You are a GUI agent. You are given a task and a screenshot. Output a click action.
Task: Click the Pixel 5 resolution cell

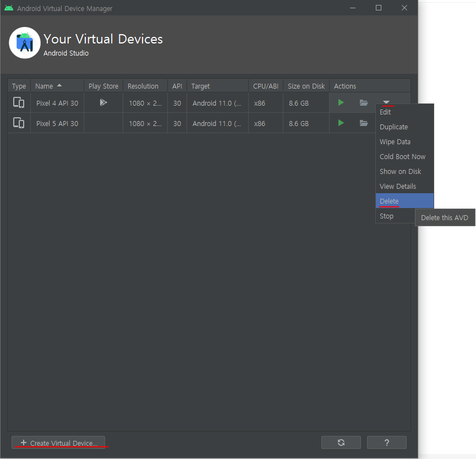pyautogui.click(x=145, y=123)
